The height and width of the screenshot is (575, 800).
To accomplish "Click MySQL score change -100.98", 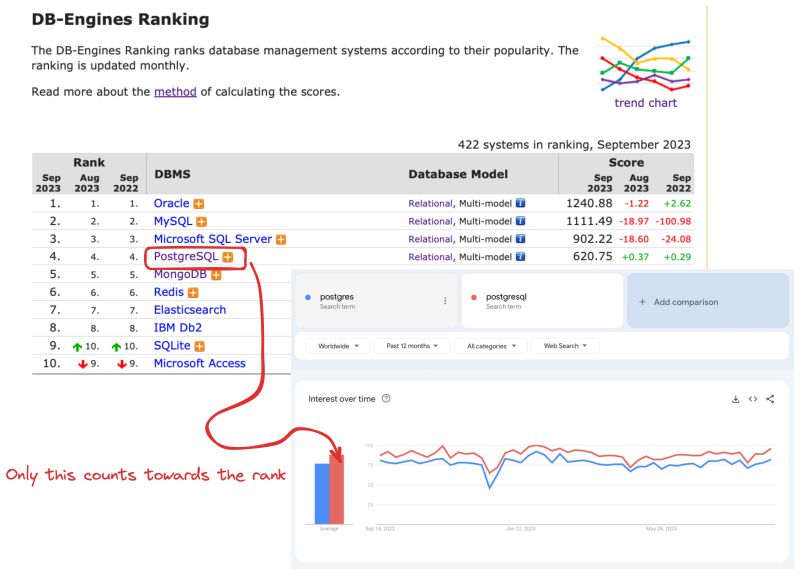I will point(673,221).
